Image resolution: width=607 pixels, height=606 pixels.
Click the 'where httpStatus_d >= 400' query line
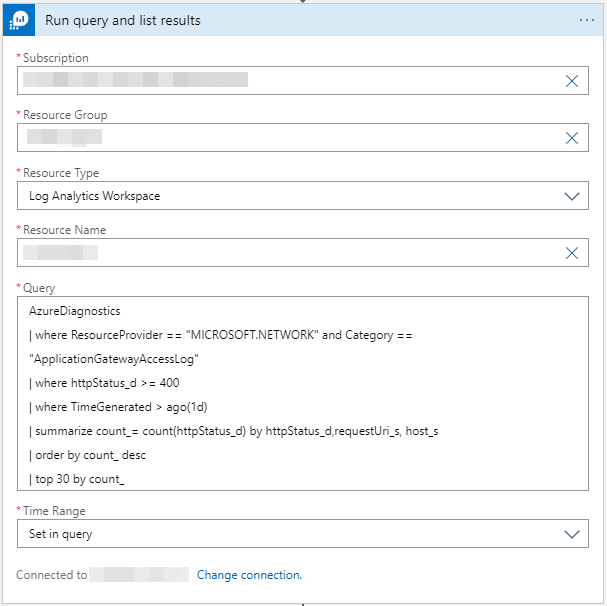(x=104, y=383)
